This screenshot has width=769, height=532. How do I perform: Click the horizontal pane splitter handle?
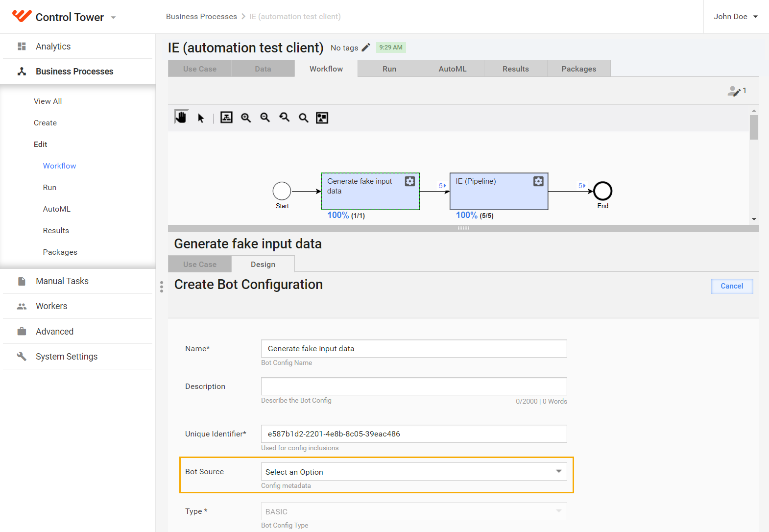pos(463,228)
